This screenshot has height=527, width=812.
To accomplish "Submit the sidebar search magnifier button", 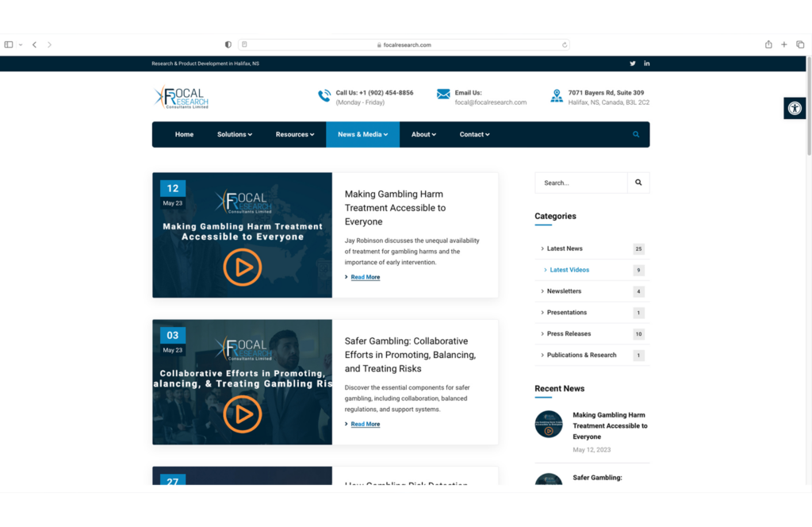I will 638,183.
